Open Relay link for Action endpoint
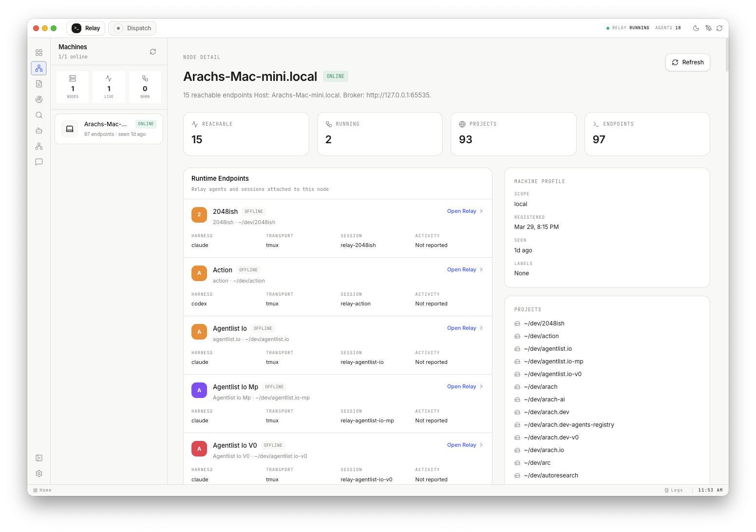756x532 pixels. [x=461, y=269]
